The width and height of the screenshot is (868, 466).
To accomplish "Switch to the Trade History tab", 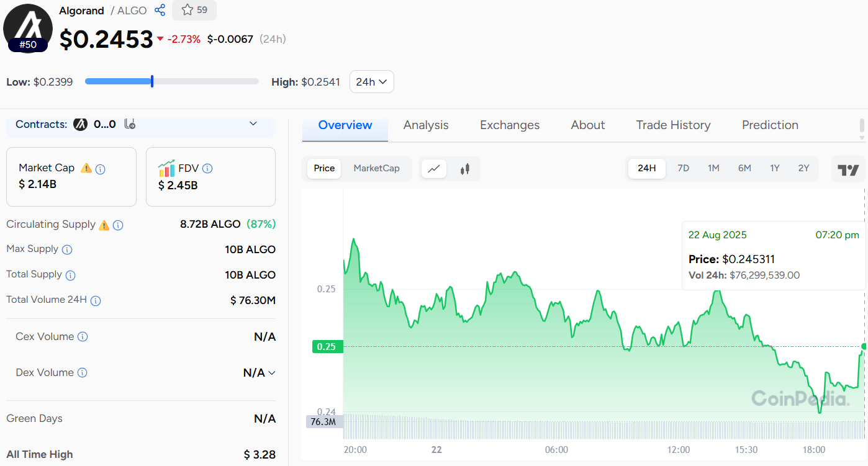I will pyautogui.click(x=673, y=125).
